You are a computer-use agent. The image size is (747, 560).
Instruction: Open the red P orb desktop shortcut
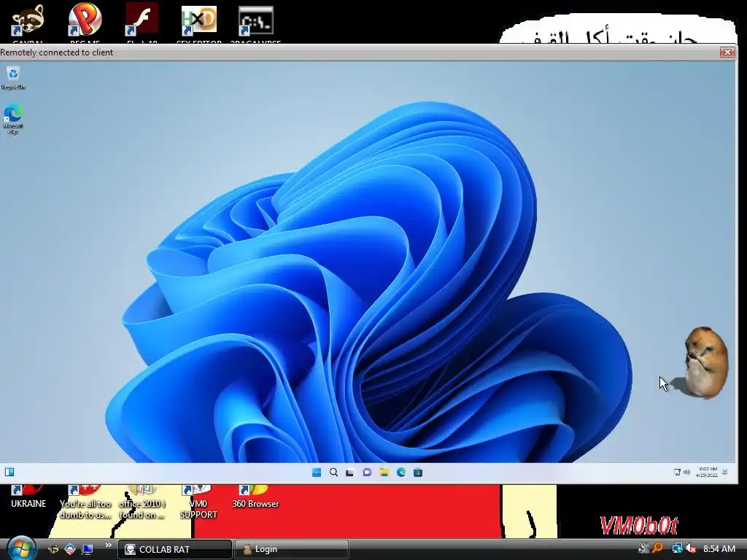click(85, 23)
